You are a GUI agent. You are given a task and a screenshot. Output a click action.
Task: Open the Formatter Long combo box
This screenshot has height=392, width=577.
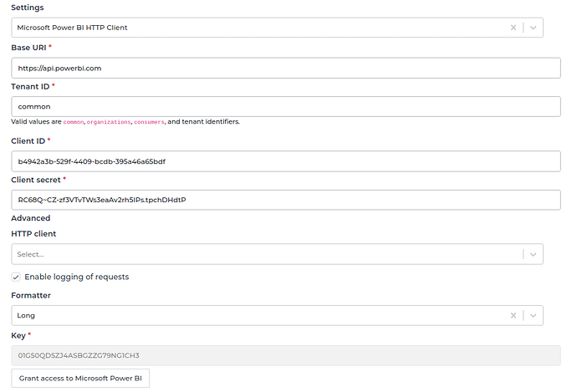click(x=277, y=315)
